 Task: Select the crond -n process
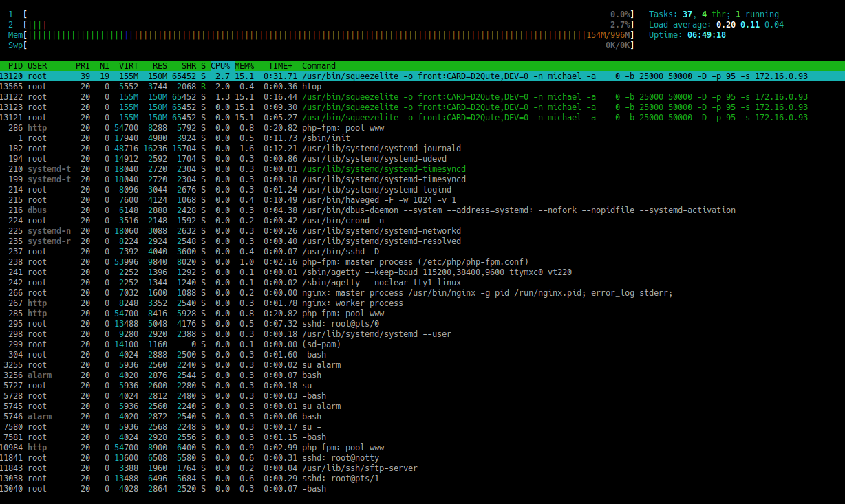[343, 221]
